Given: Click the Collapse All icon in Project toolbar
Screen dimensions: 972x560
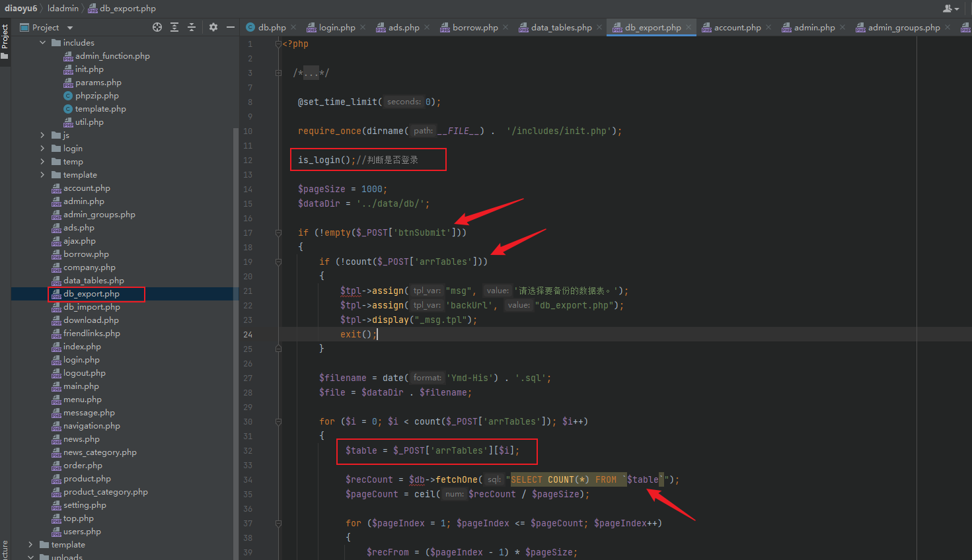Looking at the screenshot, I should [192, 27].
